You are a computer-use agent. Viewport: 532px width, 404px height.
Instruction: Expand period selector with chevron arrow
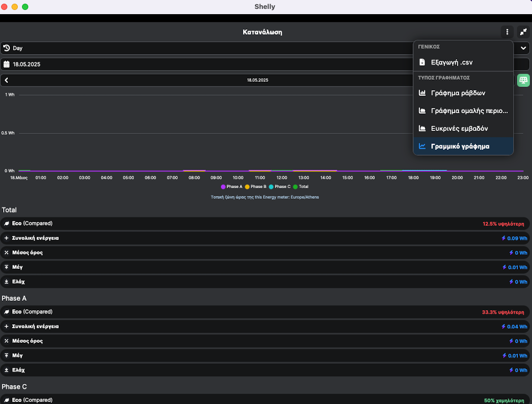pos(523,48)
